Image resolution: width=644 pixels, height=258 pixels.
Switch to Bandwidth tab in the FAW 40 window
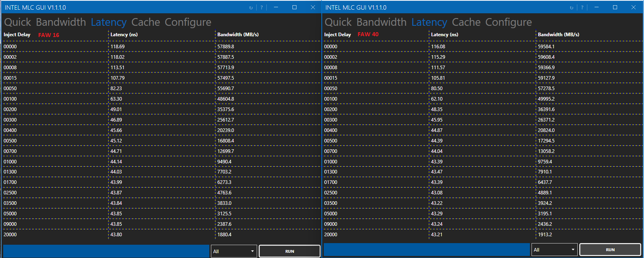tap(382, 22)
